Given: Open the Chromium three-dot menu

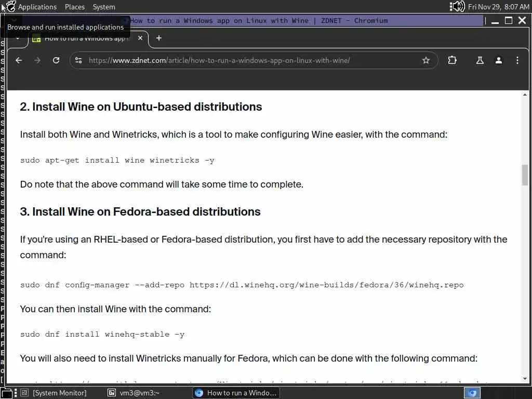Looking at the screenshot, I should (x=517, y=60).
